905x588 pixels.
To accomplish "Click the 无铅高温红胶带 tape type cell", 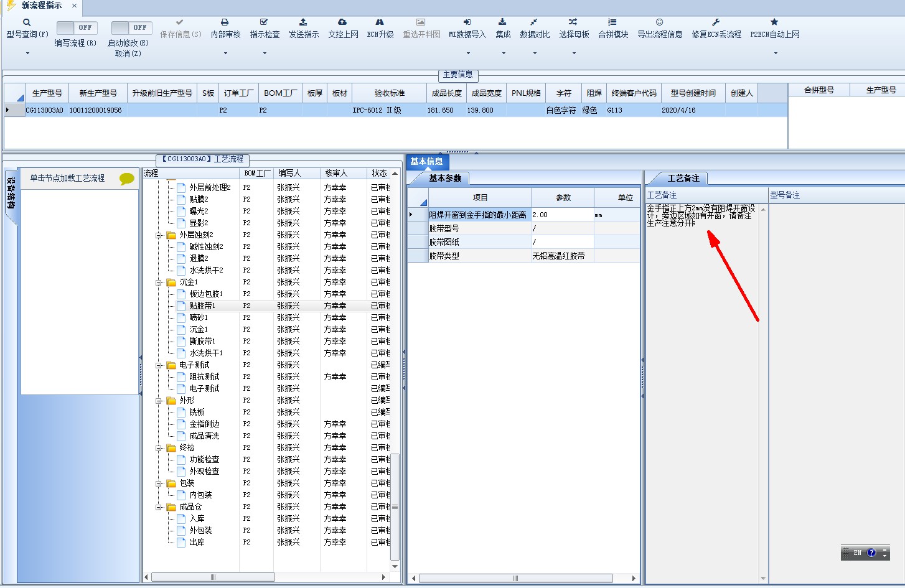I will tap(563, 256).
